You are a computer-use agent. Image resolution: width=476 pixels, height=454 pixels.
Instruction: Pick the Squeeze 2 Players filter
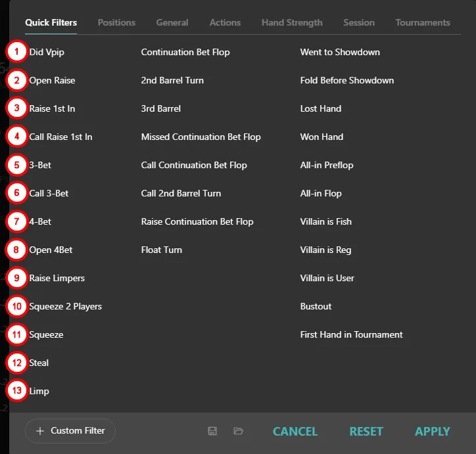[x=65, y=306]
